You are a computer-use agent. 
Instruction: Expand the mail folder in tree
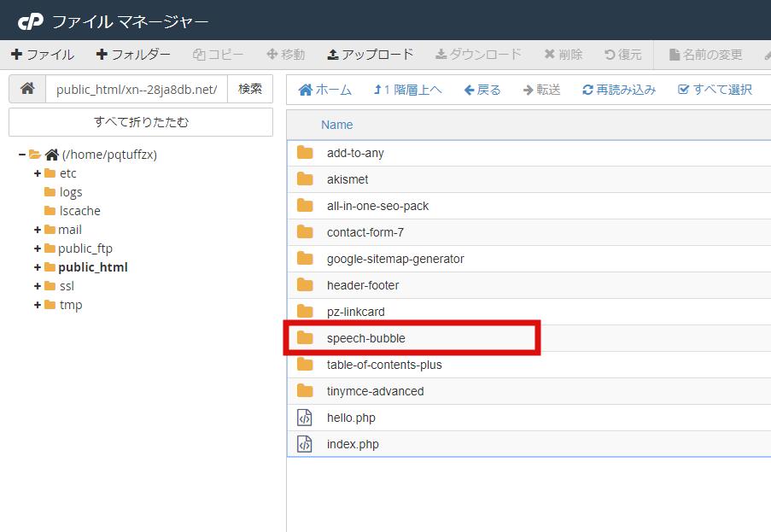pyautogui.click(x=38, y=230)
